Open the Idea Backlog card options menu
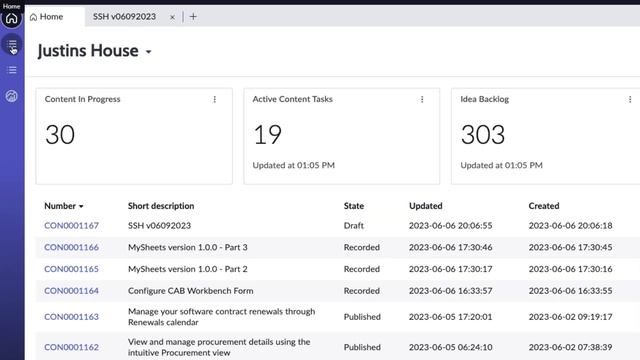 [x=630, y=99]
